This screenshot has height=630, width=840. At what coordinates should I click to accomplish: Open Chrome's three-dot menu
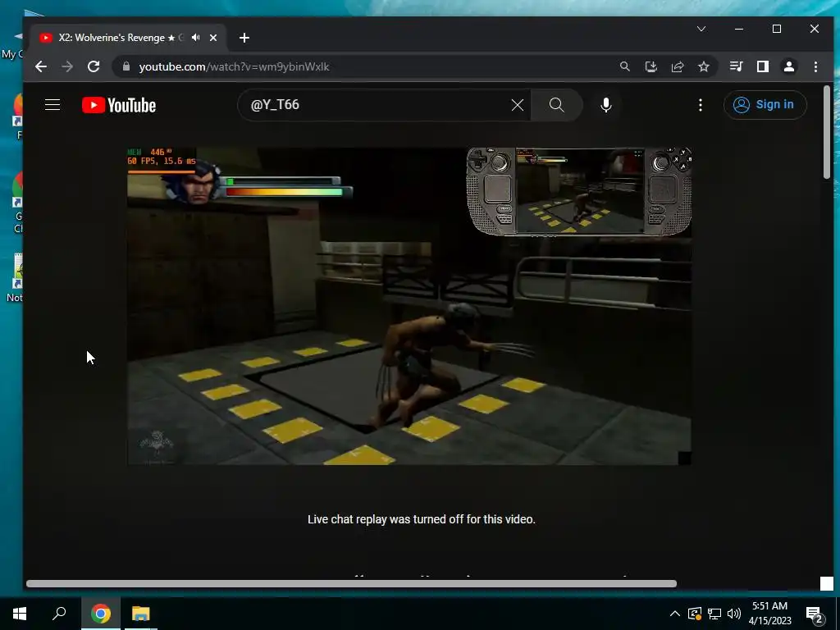click(x=816, y=66)
